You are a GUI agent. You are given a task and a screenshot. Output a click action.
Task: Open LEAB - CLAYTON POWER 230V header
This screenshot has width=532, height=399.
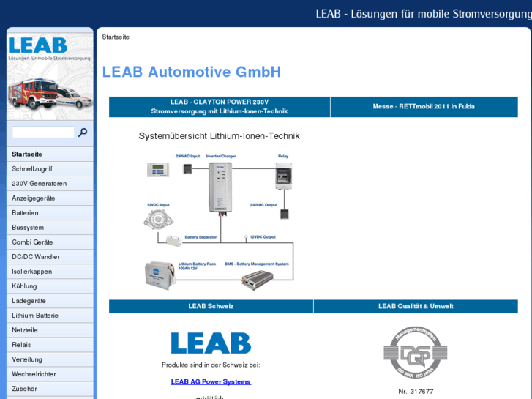[220, 107]
